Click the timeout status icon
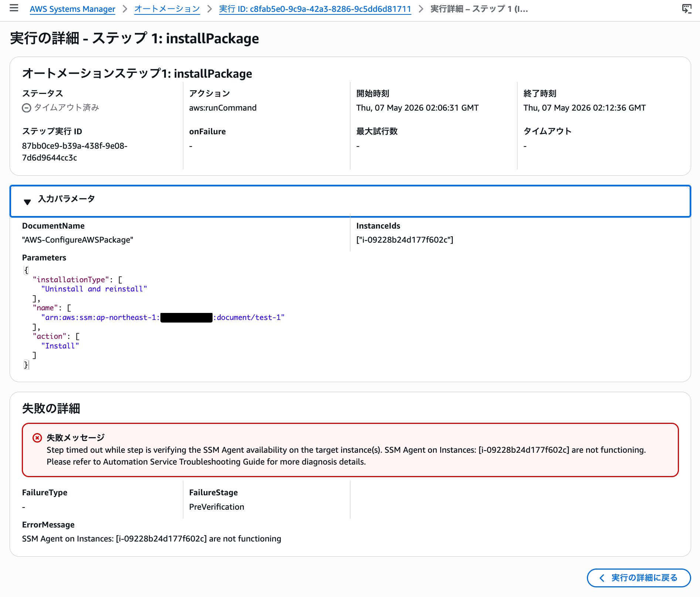Image resolution: width=700 pixels, height=597 pixels. (x=27, y=108)
